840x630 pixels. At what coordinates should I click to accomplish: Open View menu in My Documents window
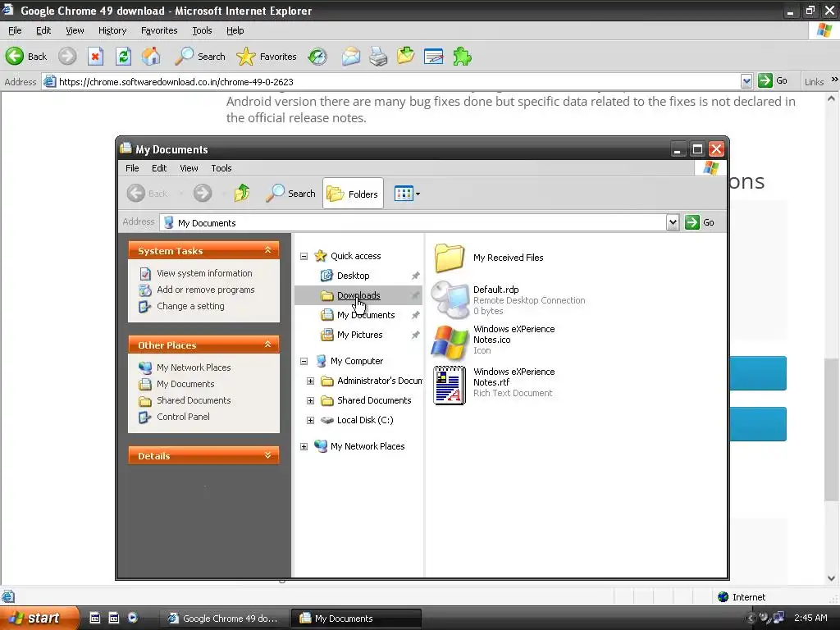(189, 168)
